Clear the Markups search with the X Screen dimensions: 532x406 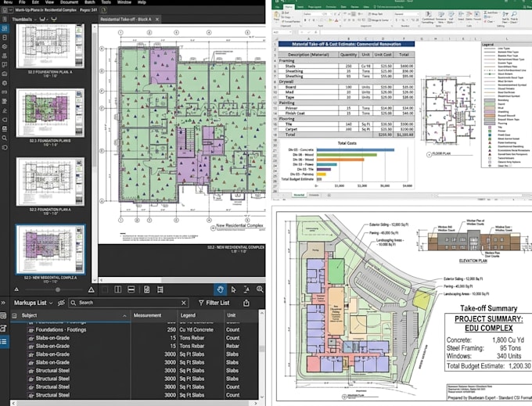[184, 303]
